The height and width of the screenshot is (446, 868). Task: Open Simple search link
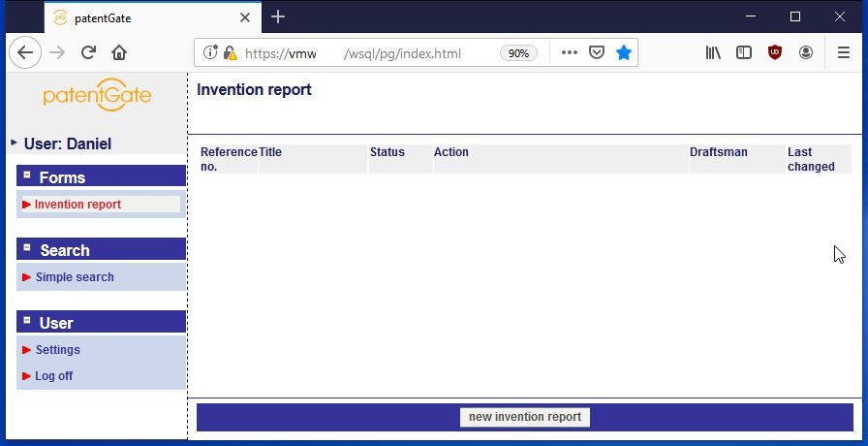pos(75,277)
